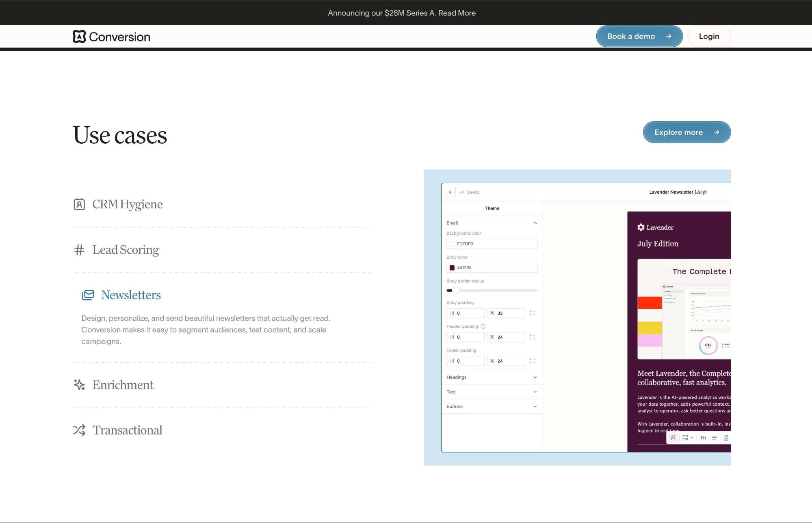Toggle individual sides for Footer padding
The image size is (812, 523).
click(x=532, y=361)
